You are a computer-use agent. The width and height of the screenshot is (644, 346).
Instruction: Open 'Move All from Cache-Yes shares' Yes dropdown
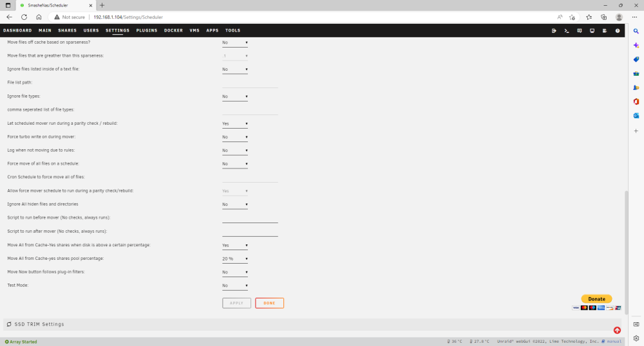pyautogui.click(x=235, y=246)
